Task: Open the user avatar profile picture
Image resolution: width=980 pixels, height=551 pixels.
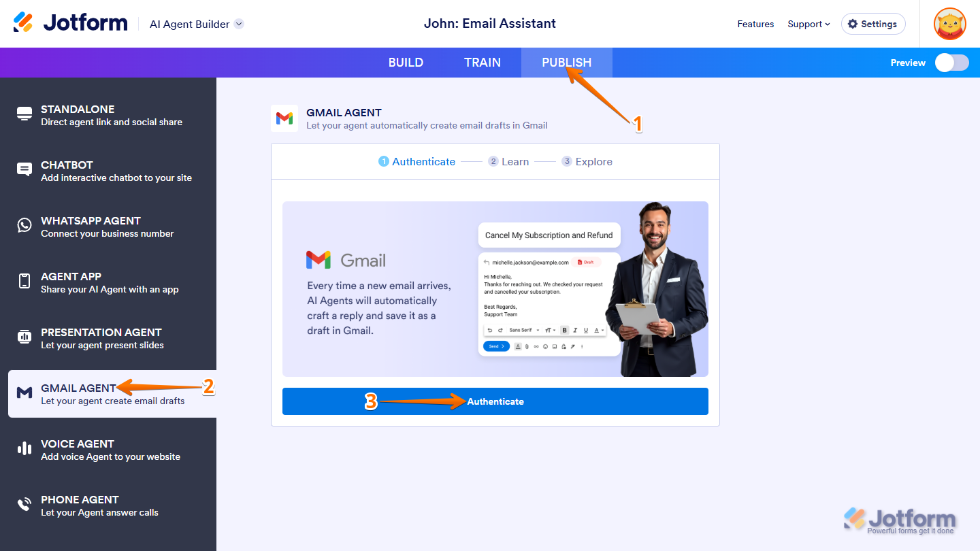Action: (950, 24)
